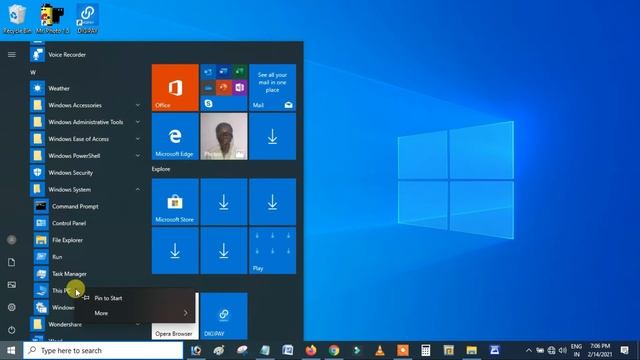Open Firefox from the taskbar
640x360 pixels.
[311, 350]
